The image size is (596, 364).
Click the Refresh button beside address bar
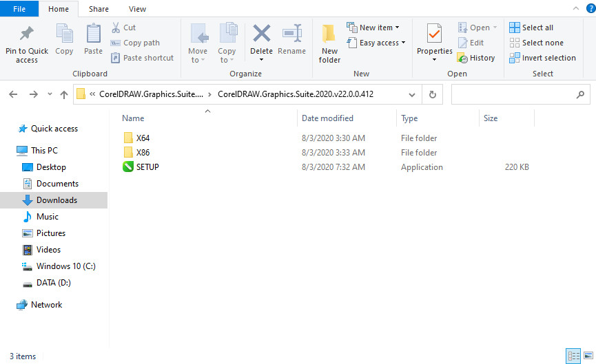pyautogui.click(x=432, y=94)
